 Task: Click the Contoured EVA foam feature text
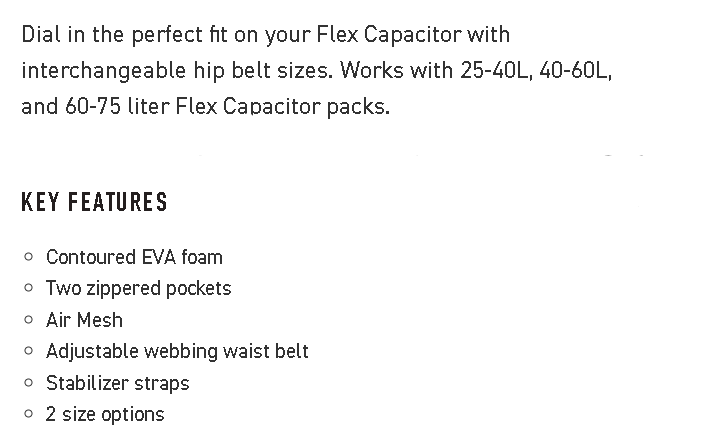(x=134, y=257)
